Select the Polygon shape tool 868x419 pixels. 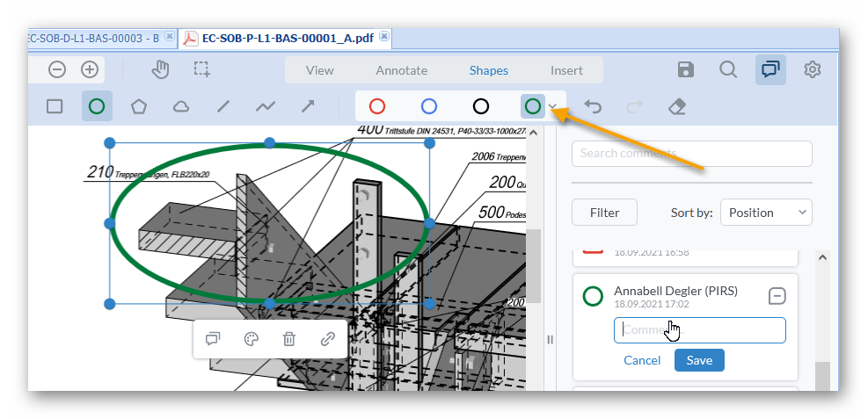pyautogui.click(x=139, y=106)
